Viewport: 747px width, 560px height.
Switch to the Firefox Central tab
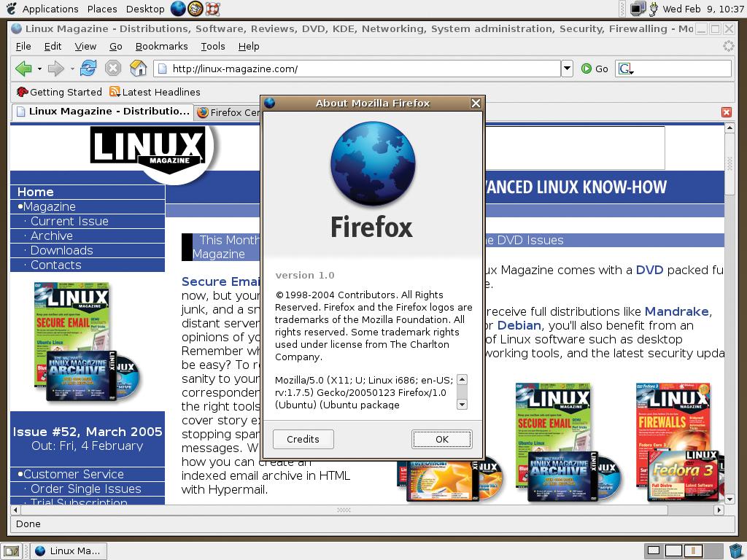[228, 112]
